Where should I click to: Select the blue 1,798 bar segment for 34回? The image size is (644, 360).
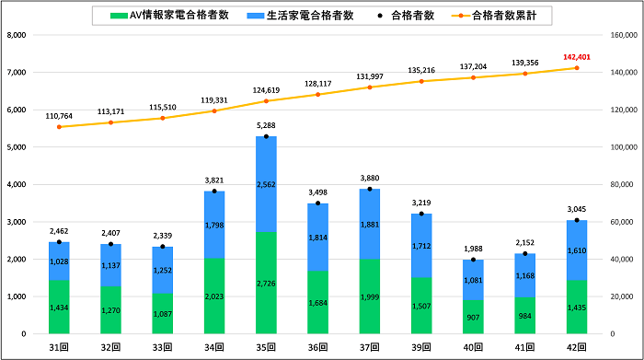point(214,225)
